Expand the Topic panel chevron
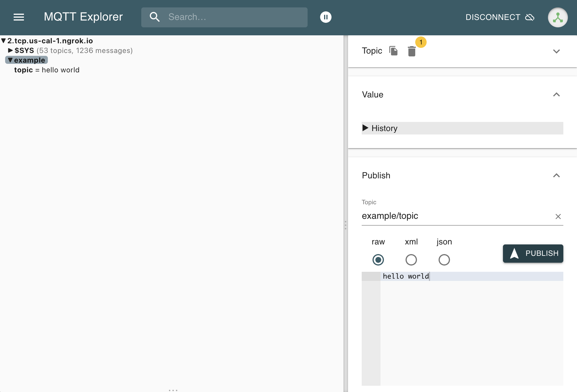The image size is (577, 392). point(556,51)
